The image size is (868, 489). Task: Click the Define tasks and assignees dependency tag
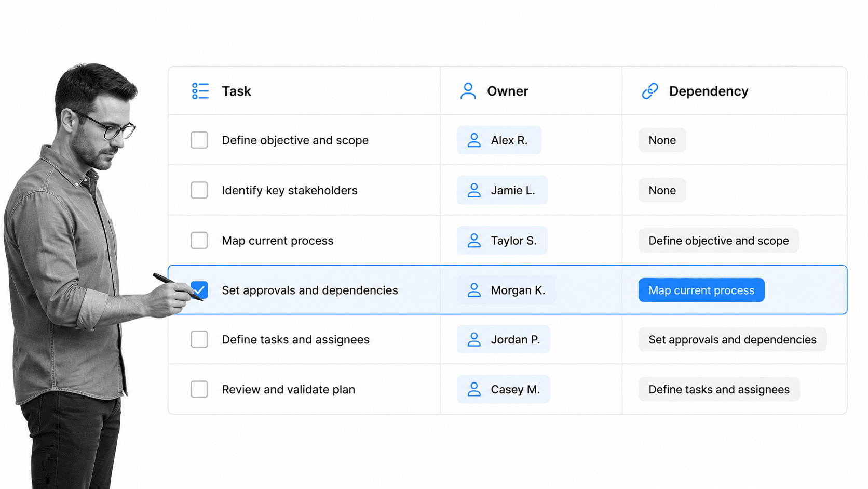pyautogui.click(x=719, y=389)
